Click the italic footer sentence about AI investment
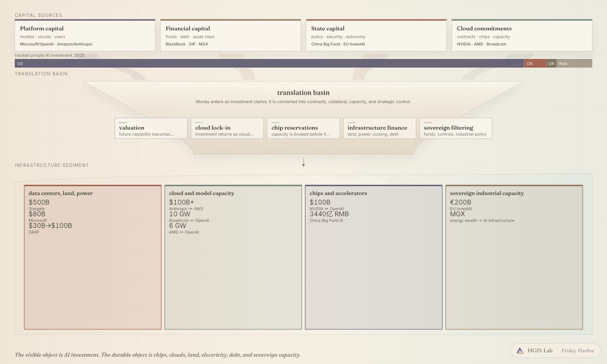This screenshot has height=364, width=607. [x=158, y=355]
